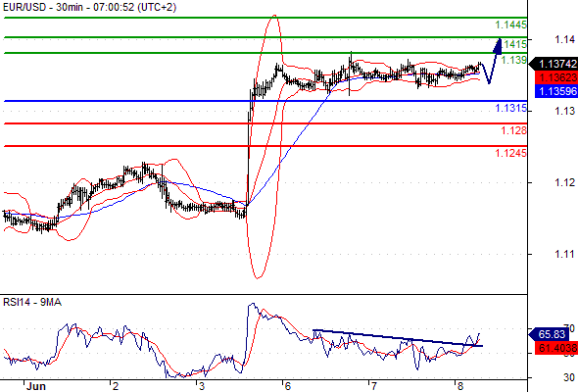This screenshot has width=578, height=392.
Task: Click the date axis label '6'
Action: coord(287,386)
